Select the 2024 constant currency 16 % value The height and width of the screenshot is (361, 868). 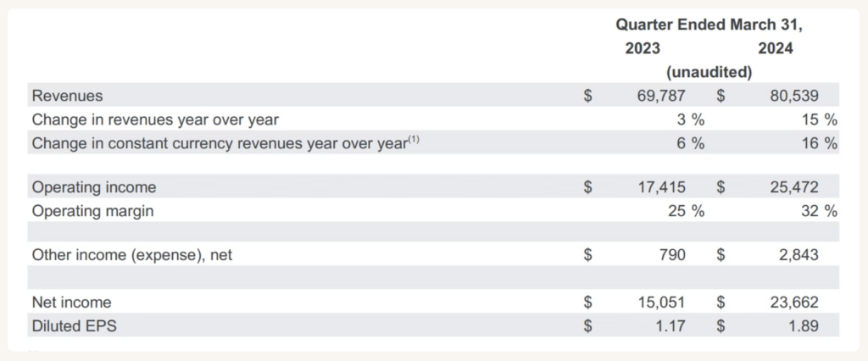[x=820, y=143]
